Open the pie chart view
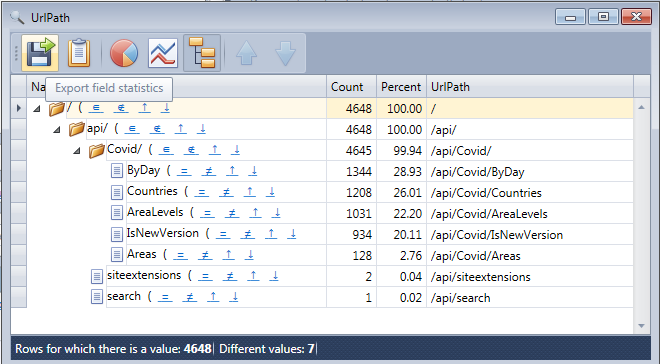The height and width of the screenshot is (364, 660). click(x=124, y=53)
